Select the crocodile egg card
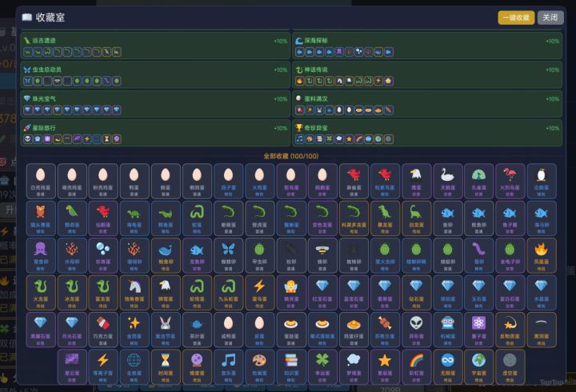 166,218
